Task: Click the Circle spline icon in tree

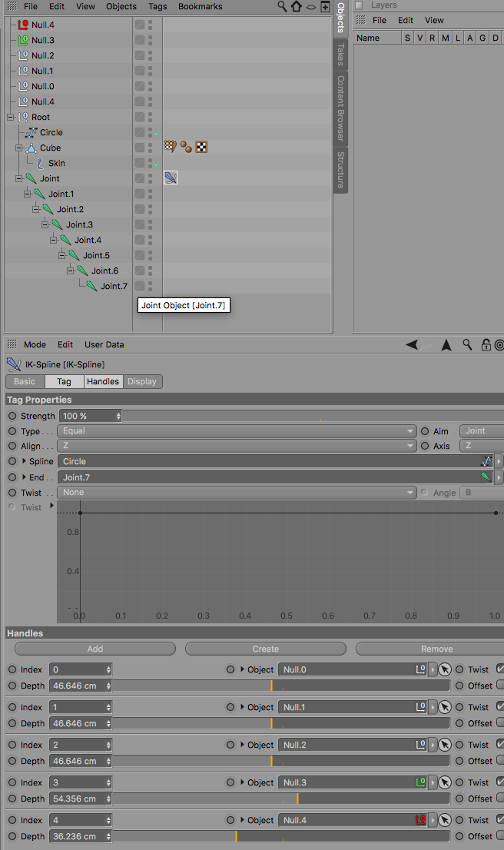Action: point(31,132)
